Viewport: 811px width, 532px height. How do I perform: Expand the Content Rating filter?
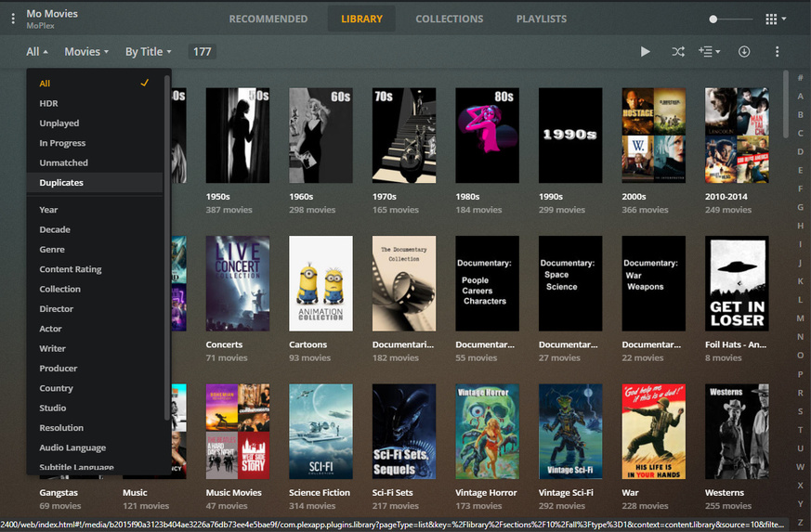[95, 269]
